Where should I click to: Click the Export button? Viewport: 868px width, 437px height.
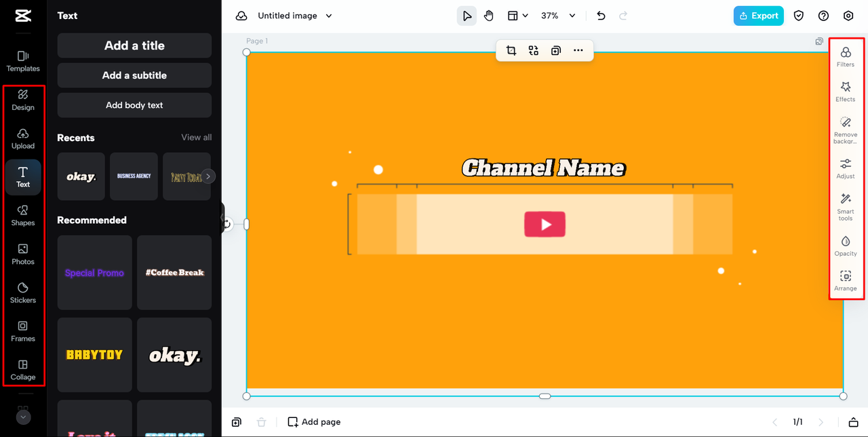758,16
